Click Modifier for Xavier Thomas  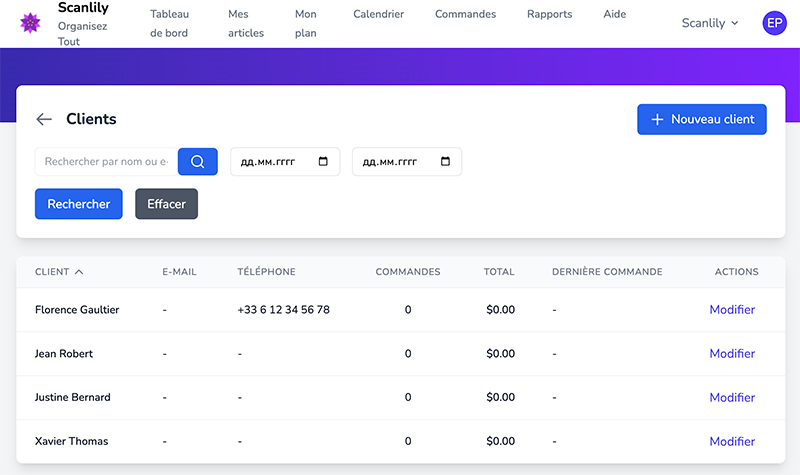[732, 441]
